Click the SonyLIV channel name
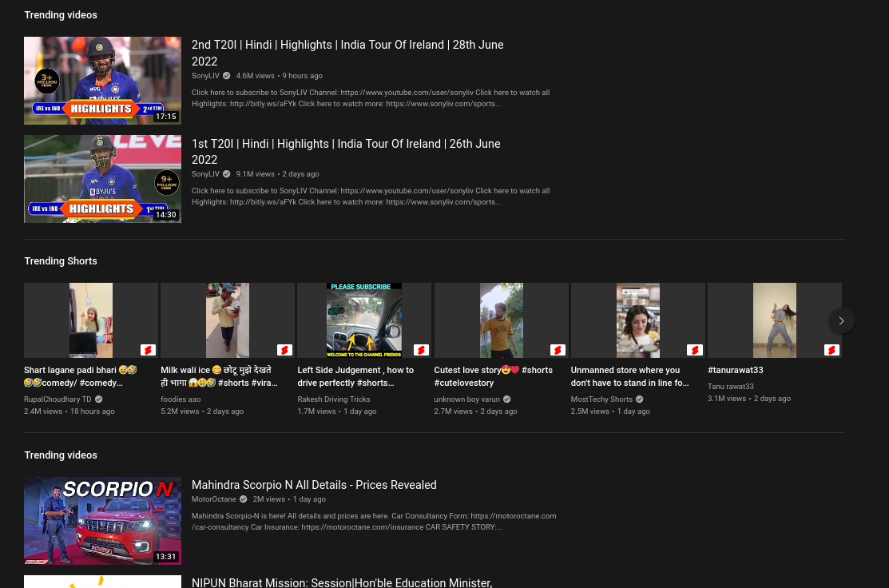Screen dimensions: 889x588 tap(205, 76)
